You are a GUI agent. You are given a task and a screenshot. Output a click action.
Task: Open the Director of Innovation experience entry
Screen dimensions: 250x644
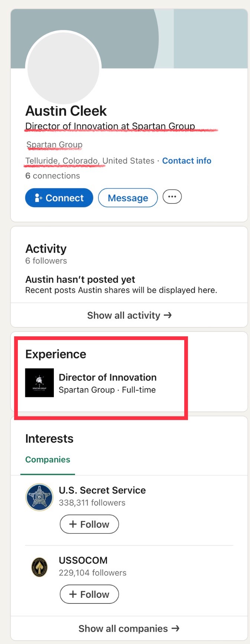[x=107, y=377]
